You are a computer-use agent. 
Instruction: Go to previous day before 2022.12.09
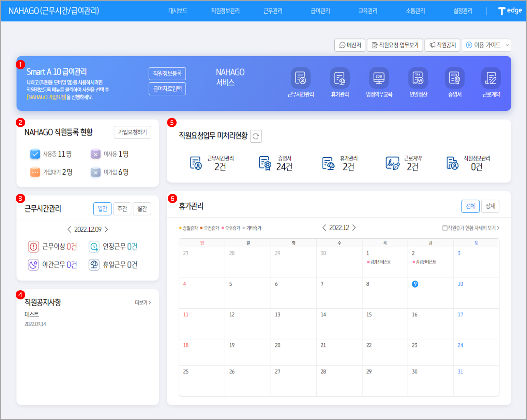[x=69, y=229]
